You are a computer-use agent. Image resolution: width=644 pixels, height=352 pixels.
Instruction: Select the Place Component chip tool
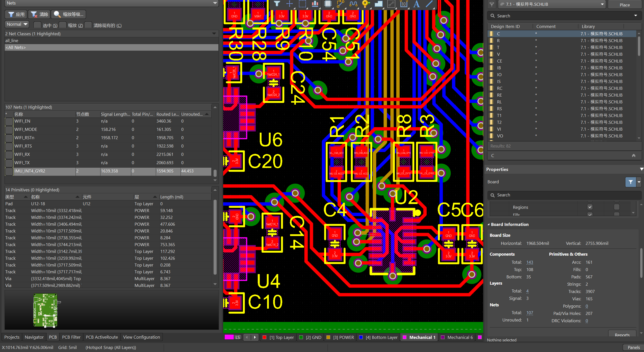click(x=328, y=4)
